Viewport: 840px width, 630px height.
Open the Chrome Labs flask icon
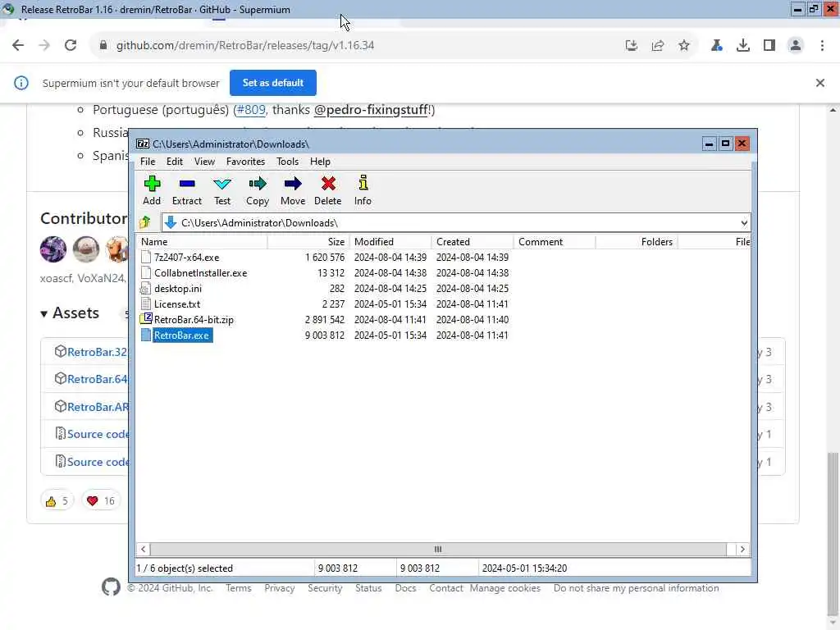click(716, 46)
